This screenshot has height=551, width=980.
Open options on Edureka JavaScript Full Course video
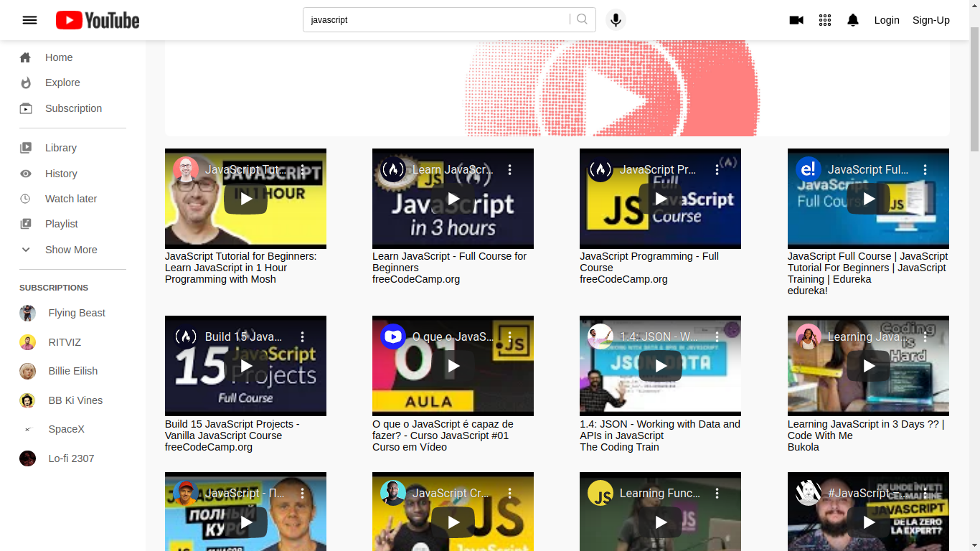(x=925, y=170)
